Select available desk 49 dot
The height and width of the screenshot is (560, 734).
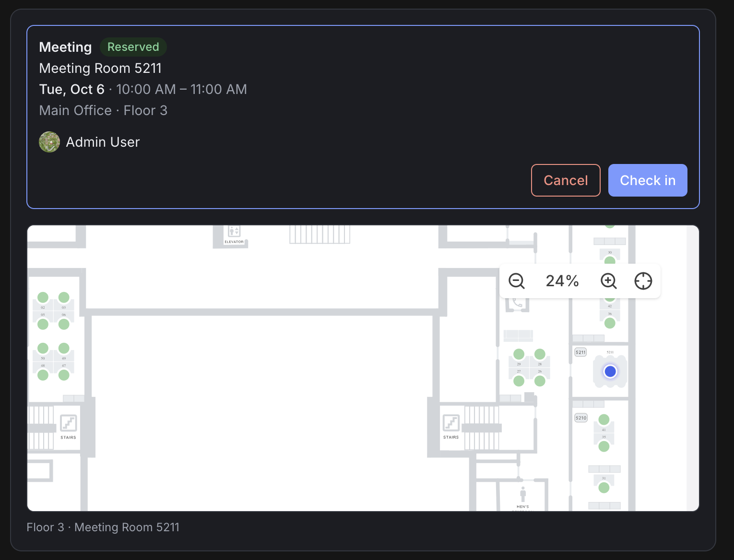tap(64, 348)
